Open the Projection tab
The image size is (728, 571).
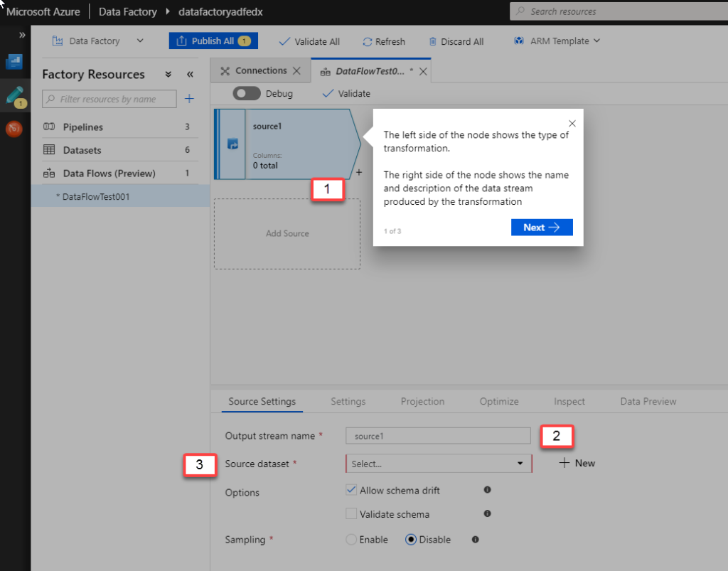coord(422,402)
